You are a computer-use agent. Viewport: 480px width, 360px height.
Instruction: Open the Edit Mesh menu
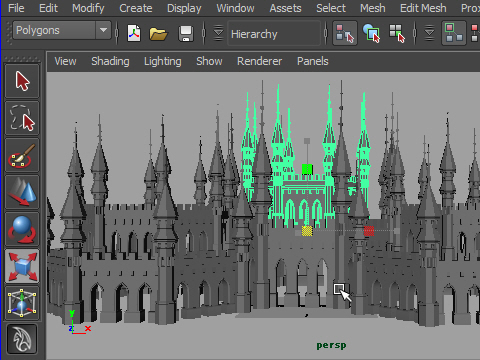tap(423, 8)
